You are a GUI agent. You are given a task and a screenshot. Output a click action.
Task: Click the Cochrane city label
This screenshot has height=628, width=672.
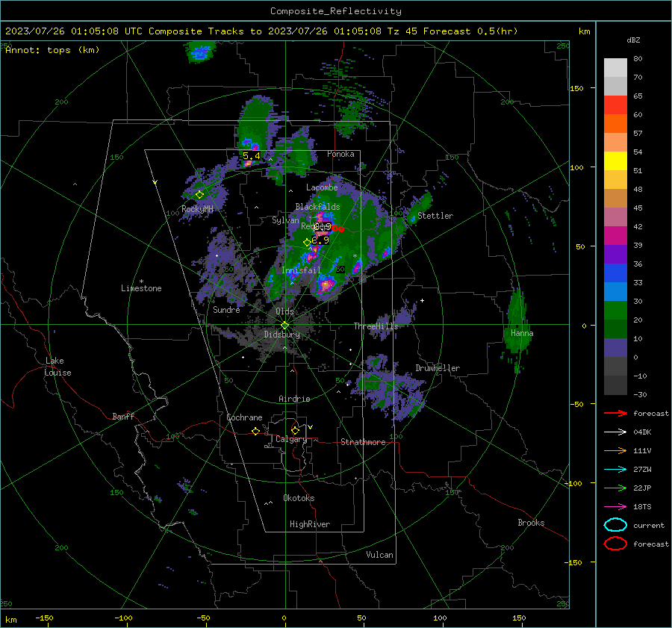[244, 417]
